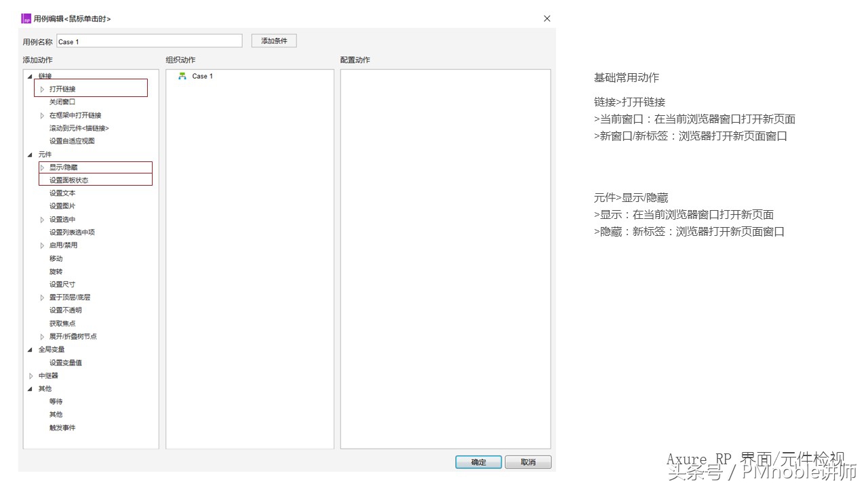Expand the 显示/隐藏 action
Viewport: 868px width, 488px height.
click(42, 167)
